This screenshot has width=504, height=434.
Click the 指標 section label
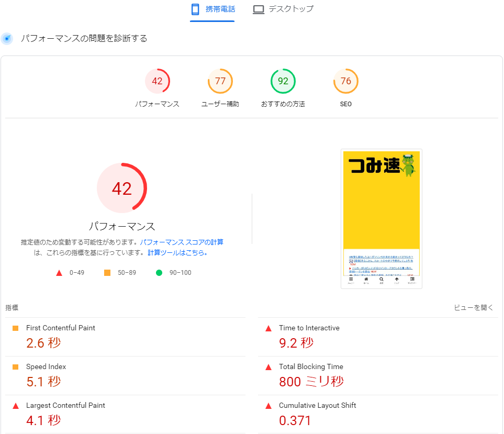coord(12,308)
